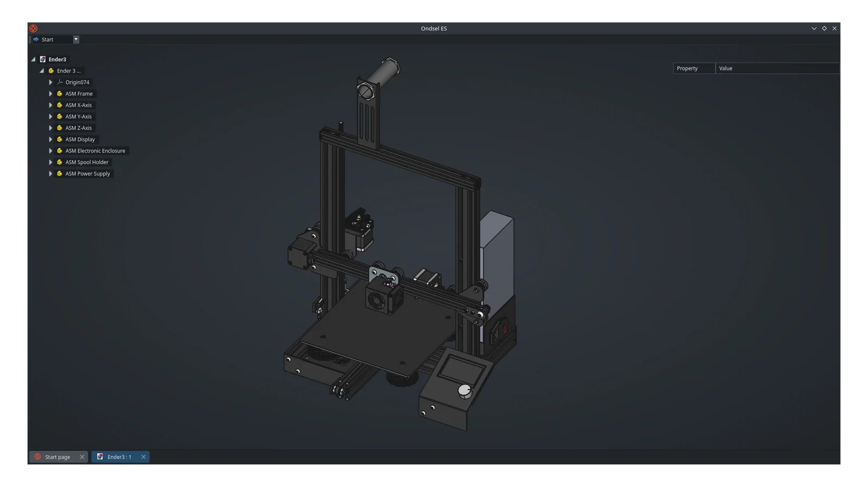Select ASM Power Supply in the tree
The height and width of the screenshot is (497, 868).
pos(88,173)
